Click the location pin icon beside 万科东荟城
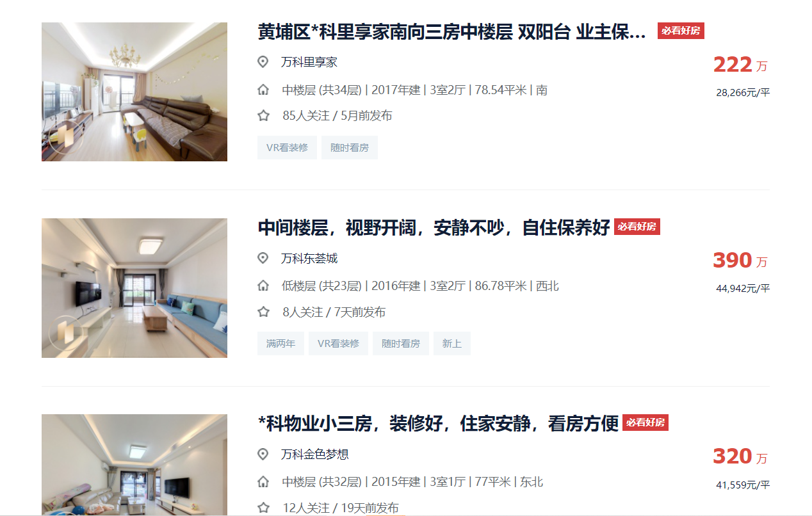This screenshot has width=812, height=516. [x=263, y=258]
